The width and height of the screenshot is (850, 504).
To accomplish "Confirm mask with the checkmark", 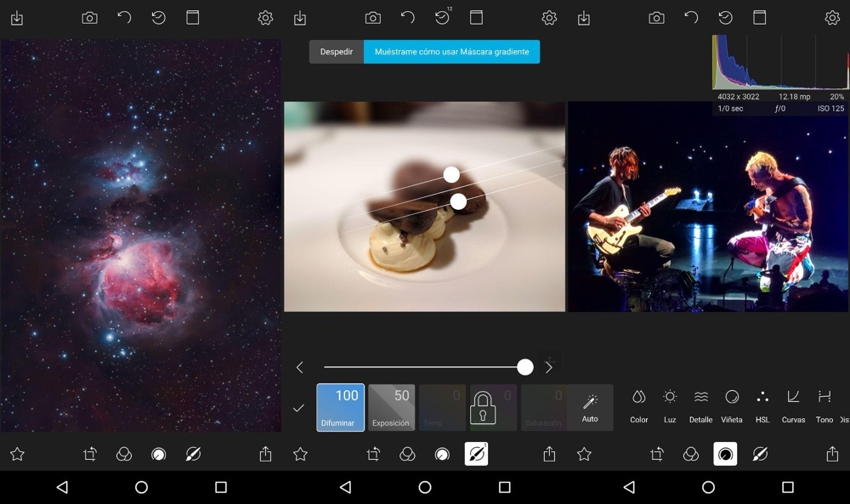I will click(x=298, y=408).
